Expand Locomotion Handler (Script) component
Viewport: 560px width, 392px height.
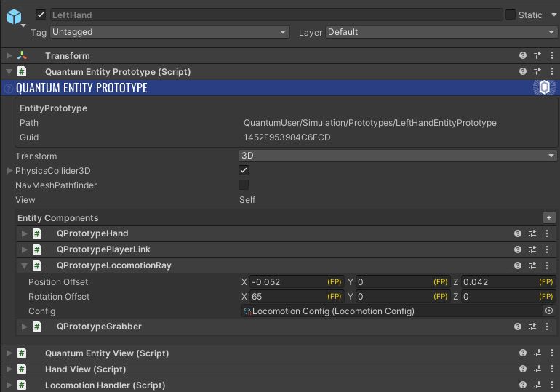pyautogui.click(x=9, y=385)
